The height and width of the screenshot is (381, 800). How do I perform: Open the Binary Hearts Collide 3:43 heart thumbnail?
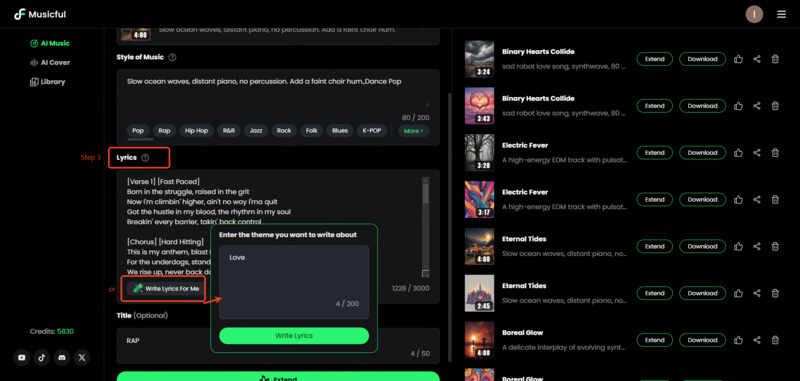click(479, 106)
